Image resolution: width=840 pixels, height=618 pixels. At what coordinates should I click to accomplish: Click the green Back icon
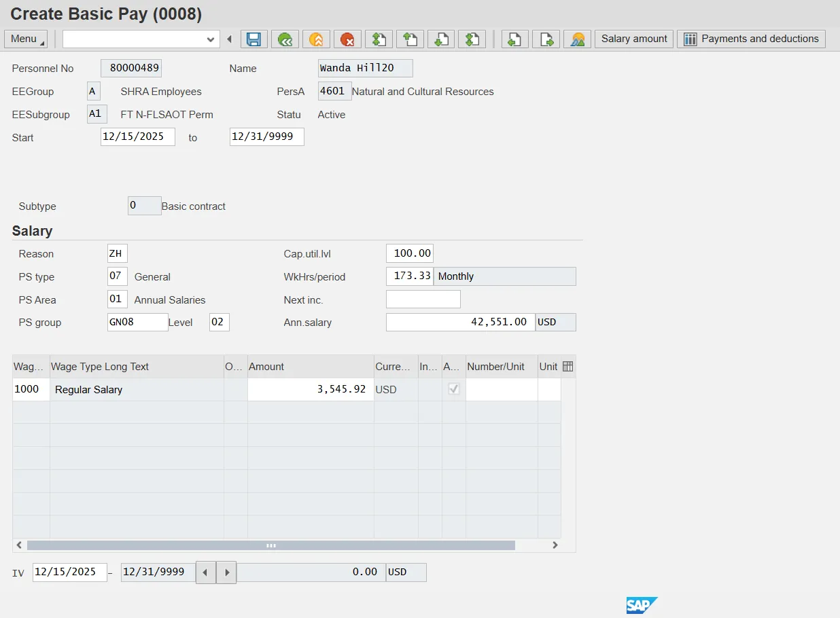point(285,39)
